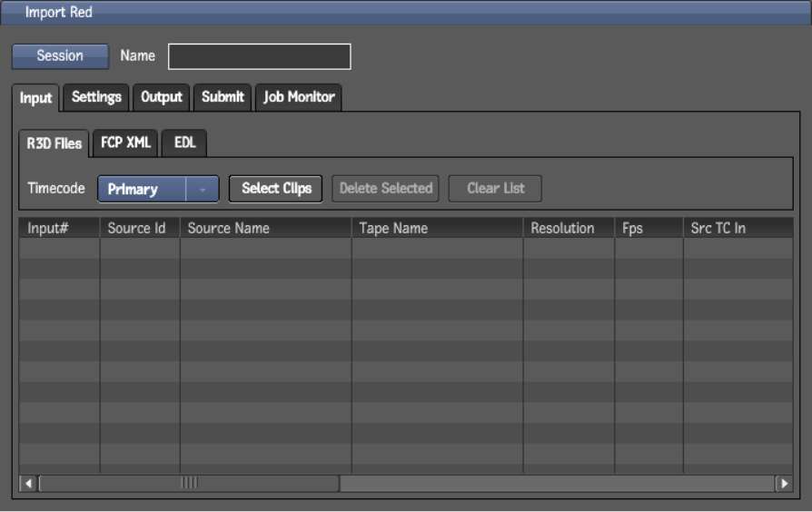This screenshot has height=512, width=812.
Task: Select the R3D Files sub-tab
Action: 54,143
